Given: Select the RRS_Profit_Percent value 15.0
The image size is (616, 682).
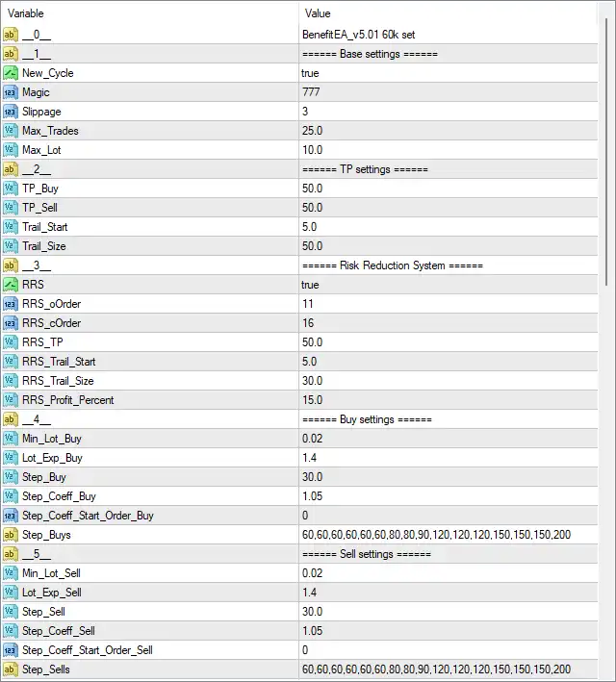Looking at the screenshot, I should [x=313, y=400].
